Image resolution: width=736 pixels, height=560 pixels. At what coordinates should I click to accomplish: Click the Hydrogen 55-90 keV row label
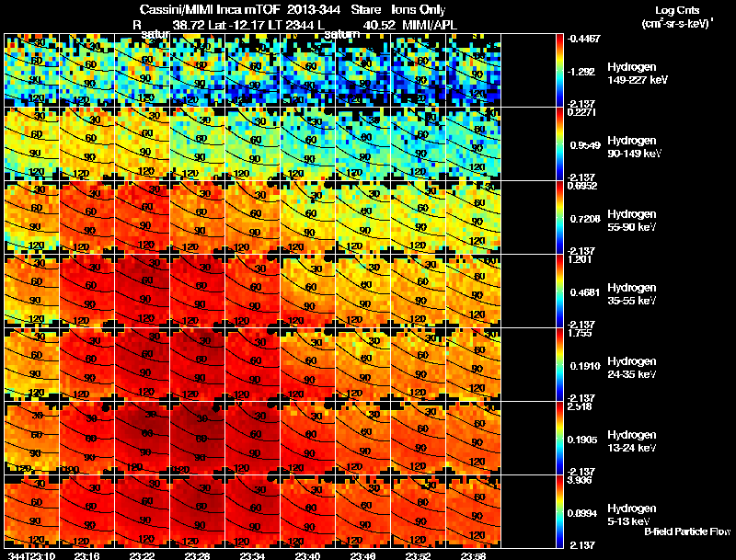(632, 221)
